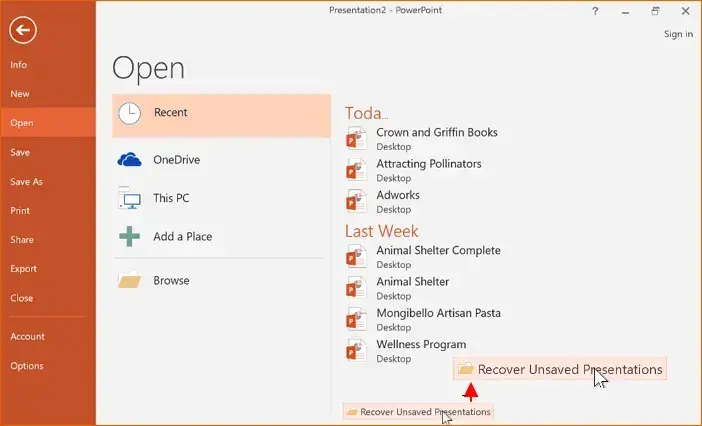This screenshot has height=426, width=702.
Task: Click the small Recover Unsaved Presentations button at the bottom
Action: click(x=418, y=412)
